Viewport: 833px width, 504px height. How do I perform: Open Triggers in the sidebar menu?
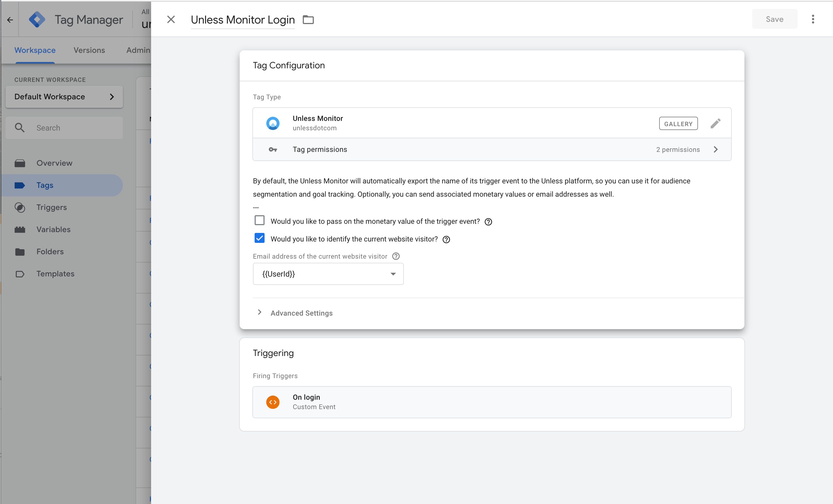click(51, 207)
